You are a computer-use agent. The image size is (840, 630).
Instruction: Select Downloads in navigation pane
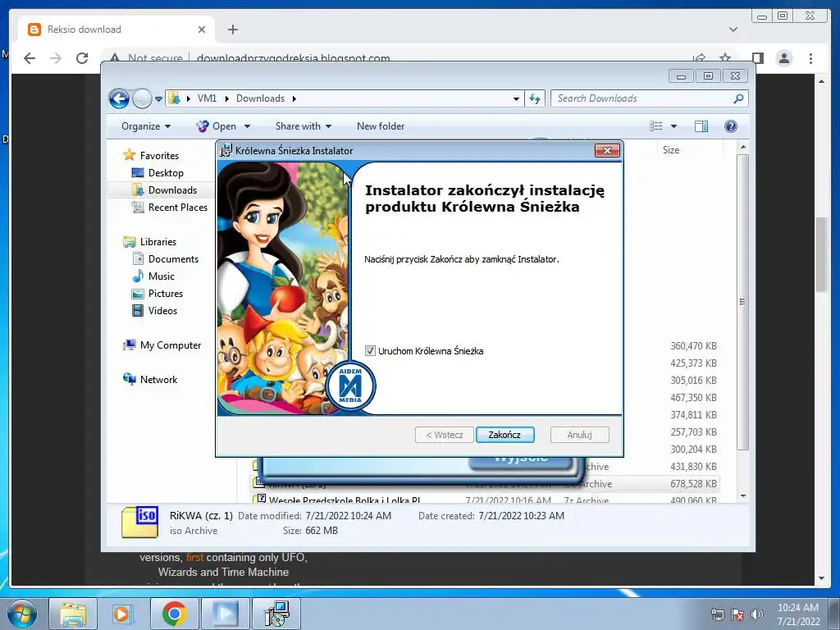pyautogui.click(x=172, y=189)
